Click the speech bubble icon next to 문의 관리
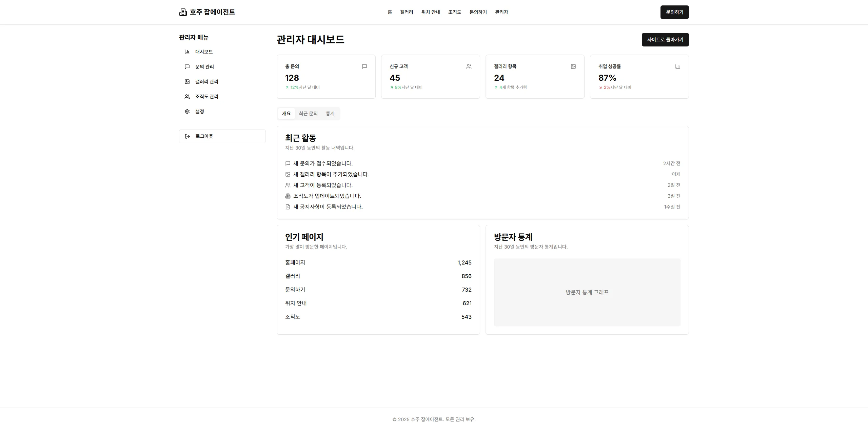The image size is (868, 431). click(187, 67)
